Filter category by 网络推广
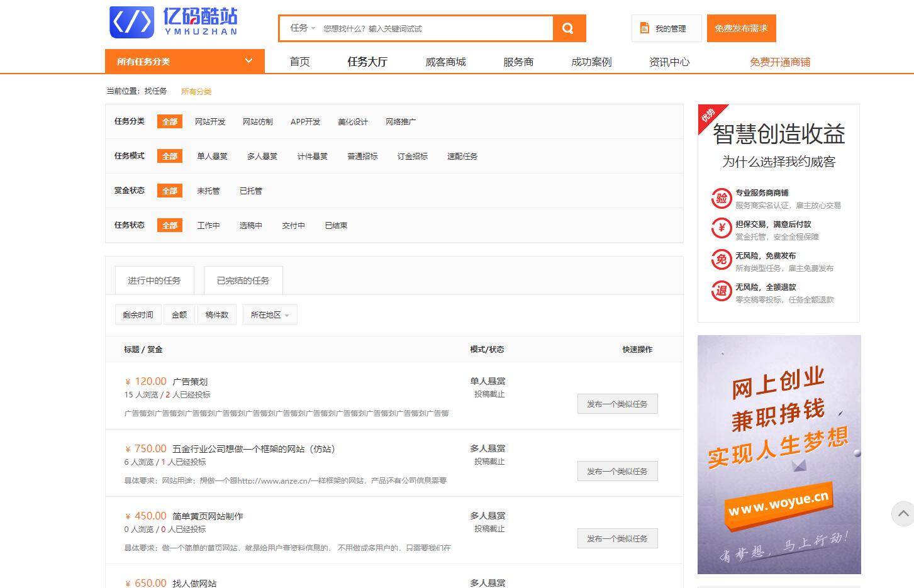The height and width of the screenshot is (588, 914). [x=401, y=121]
